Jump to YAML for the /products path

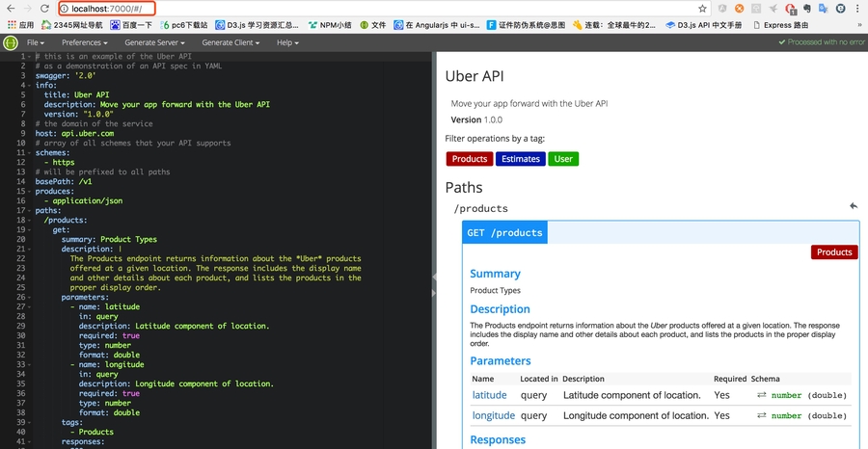(x=853, y=207)
